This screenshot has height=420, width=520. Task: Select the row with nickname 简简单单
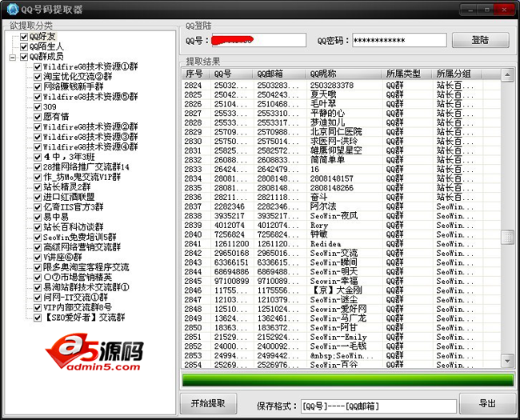pos(342,160)
